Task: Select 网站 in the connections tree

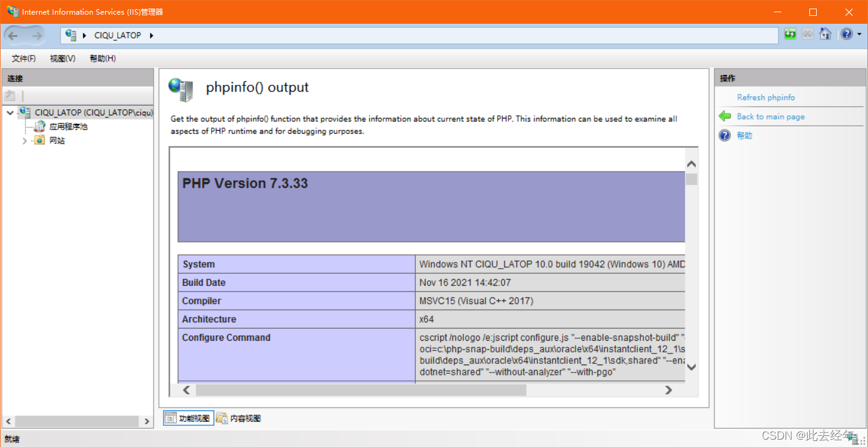Action: pyautogui.click(x=57, y=140)
